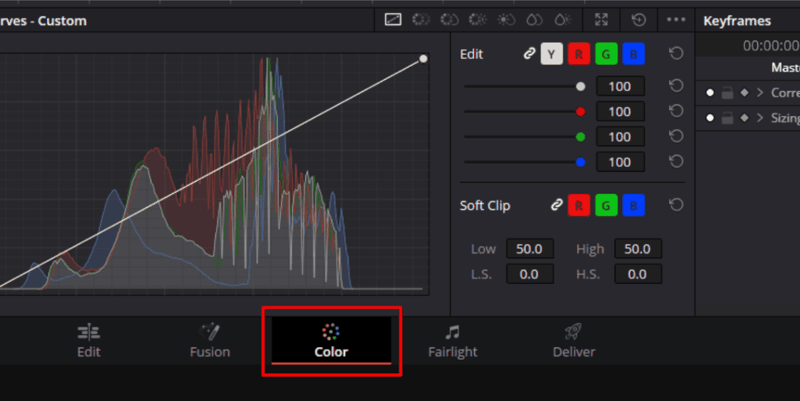The image size is (800, 401).
Task: Lock the Sizing keyframe track
Action: coord(728,118)
